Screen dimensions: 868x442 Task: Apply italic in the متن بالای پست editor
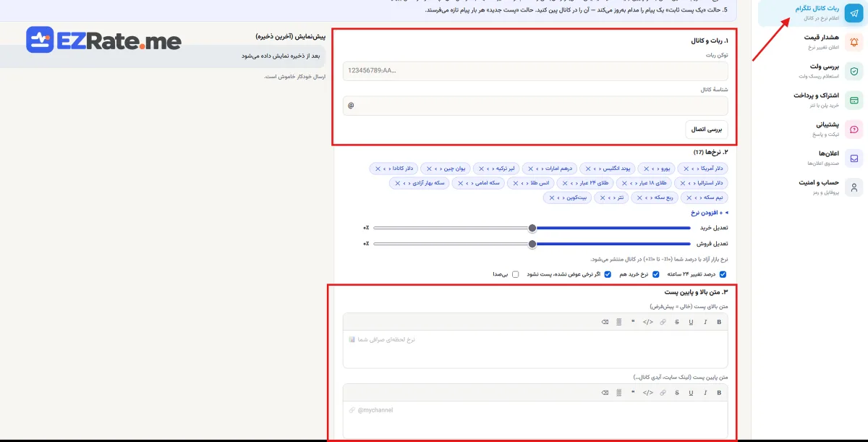pos(705,322)
